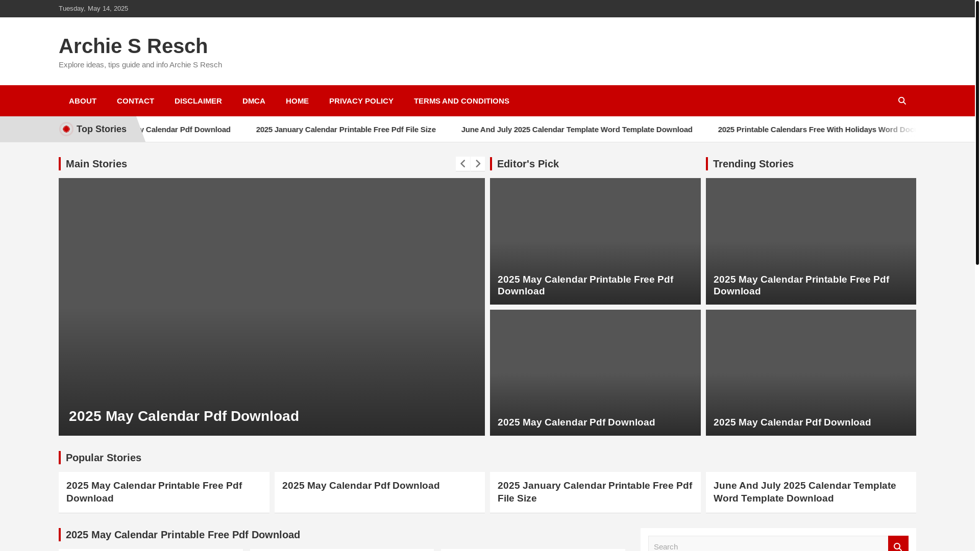Click the Popular Stories heading
Viewport: 980px width, 551px height.
click(104, 458)
